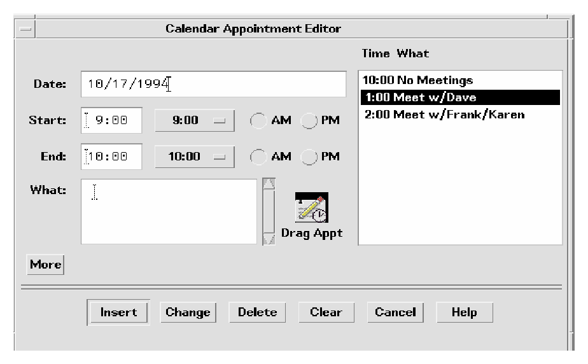This screenshot has height=364, width=588.
Task: Open the Start time 9:00 dropdown
Action: pyautogui.click(x=195, y=121)
